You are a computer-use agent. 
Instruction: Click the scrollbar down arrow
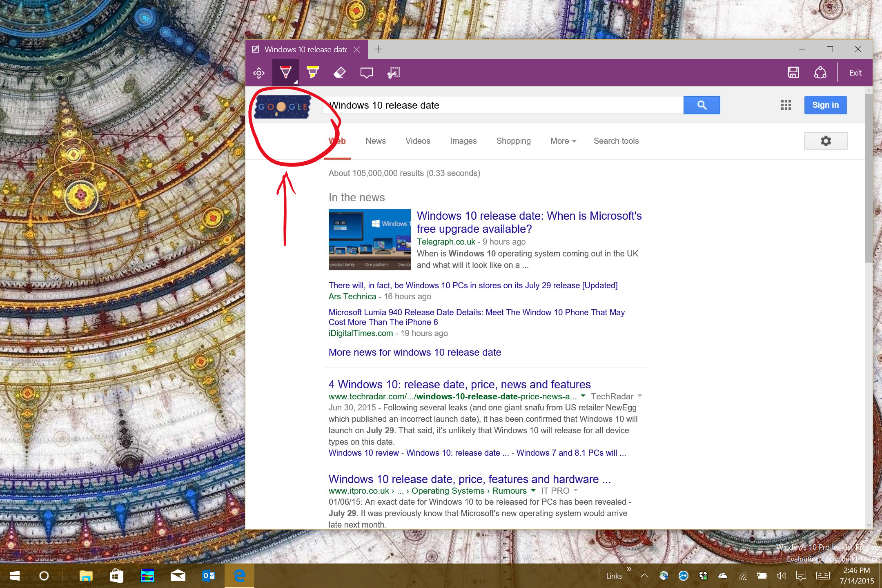(x=869, y=525)
